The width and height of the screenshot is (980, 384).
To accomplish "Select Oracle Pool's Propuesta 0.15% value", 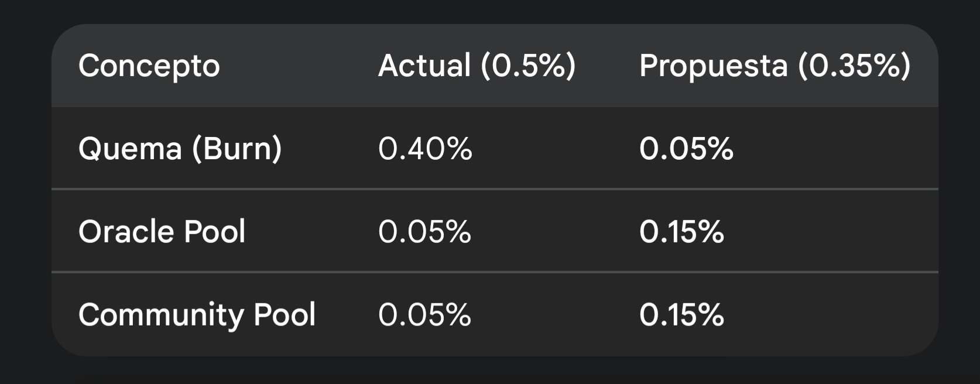I will coord(681,231).
